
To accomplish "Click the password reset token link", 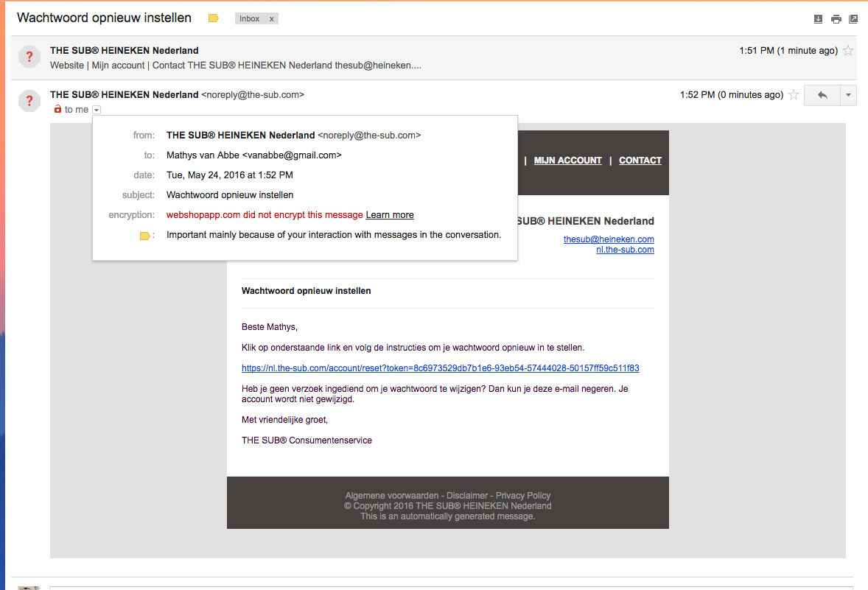I will pos(440,368).
